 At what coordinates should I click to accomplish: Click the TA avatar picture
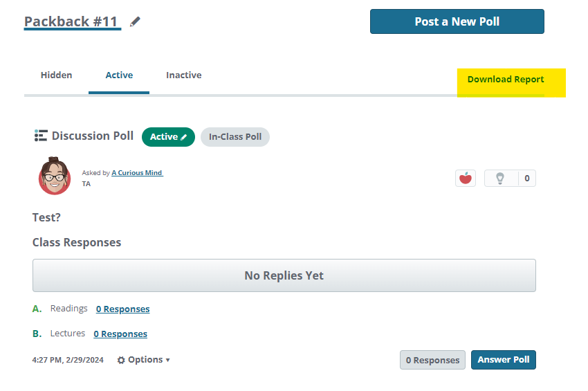(55, 176)
